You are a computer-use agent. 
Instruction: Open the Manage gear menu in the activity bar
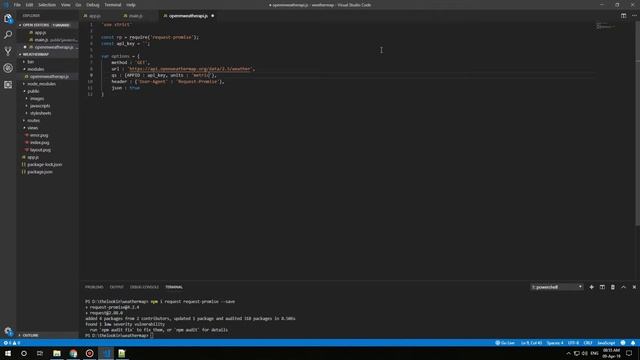pyautogui.click(x=8, y=331)
